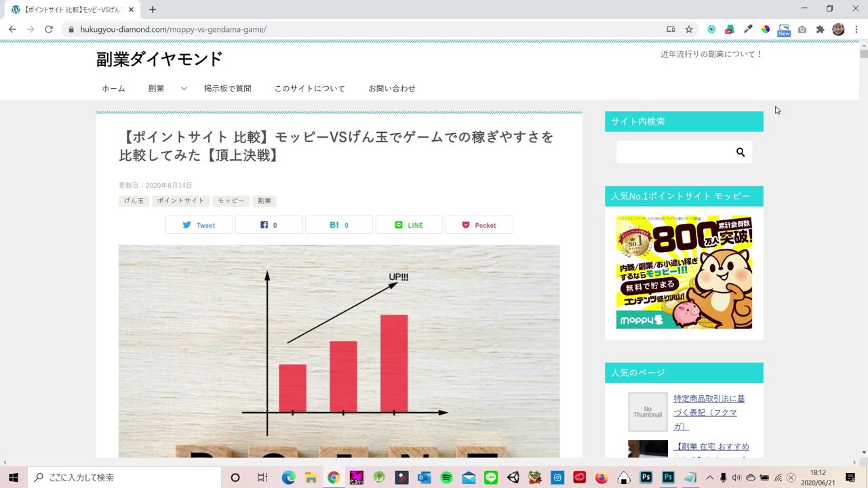Expand the 副業 menu dropdown arrow
Viewport: 868px width, 488px height.
click(x=184, y=89)
